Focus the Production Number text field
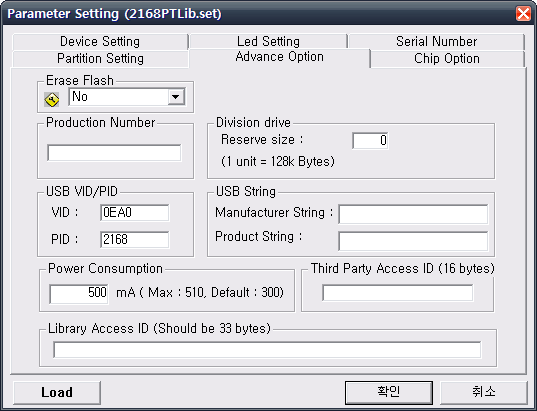 [x=114, y=153]
